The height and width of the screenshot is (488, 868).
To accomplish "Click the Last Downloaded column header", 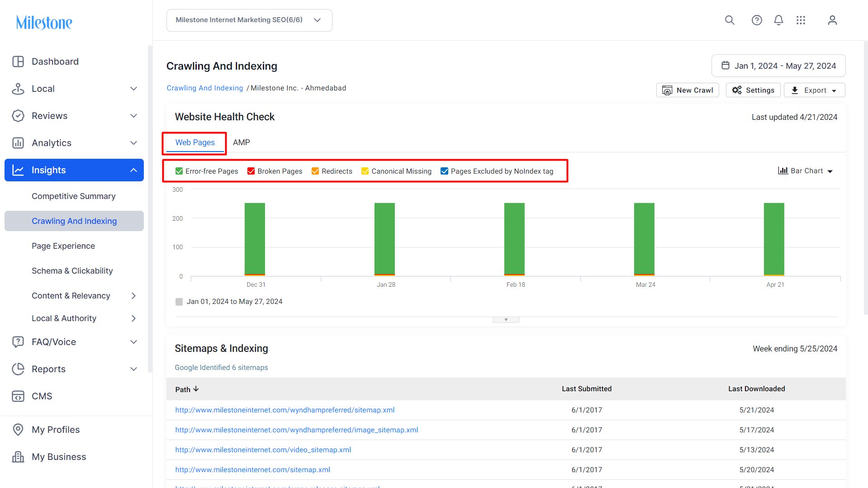I will point(757,389).
